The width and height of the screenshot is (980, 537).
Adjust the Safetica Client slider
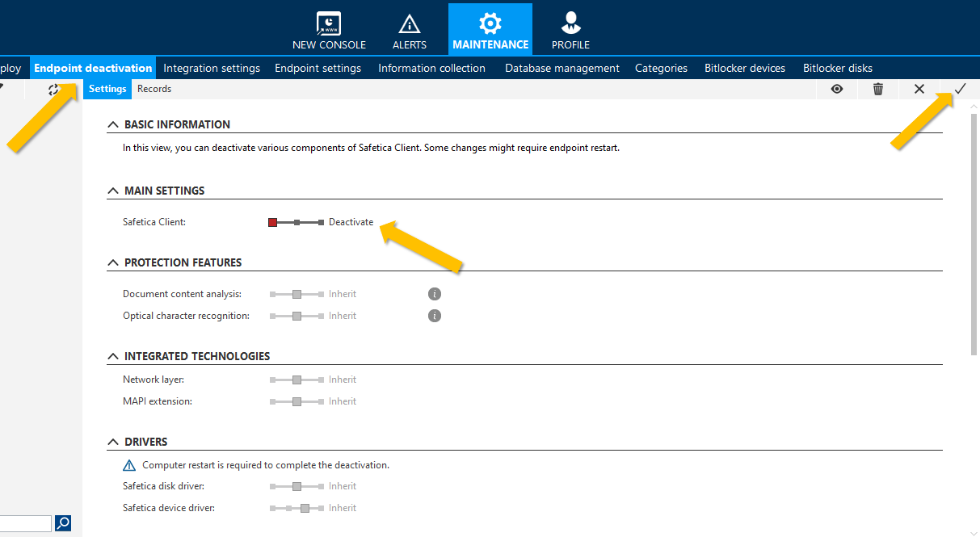[297, 222]
